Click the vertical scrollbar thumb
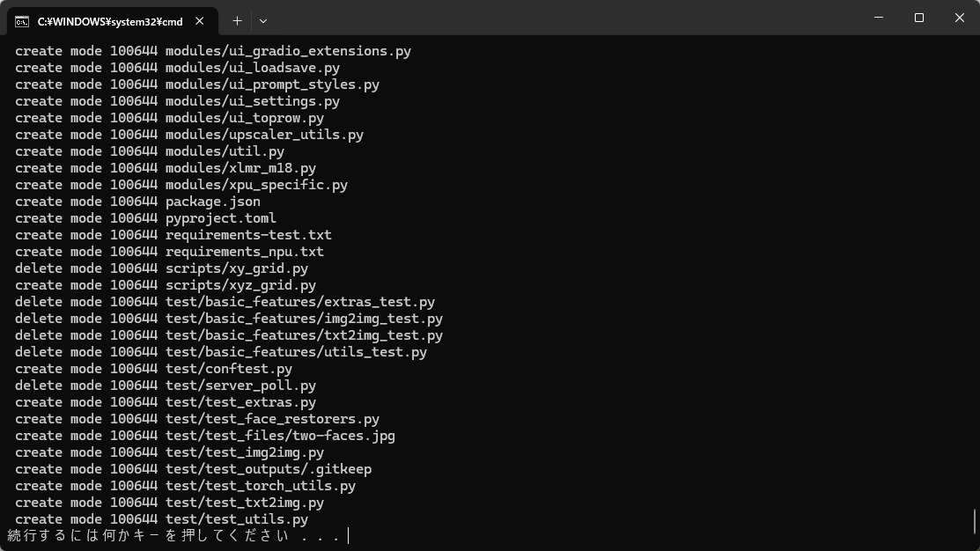This screenshot has height=551, width=980. pos(975,522)
